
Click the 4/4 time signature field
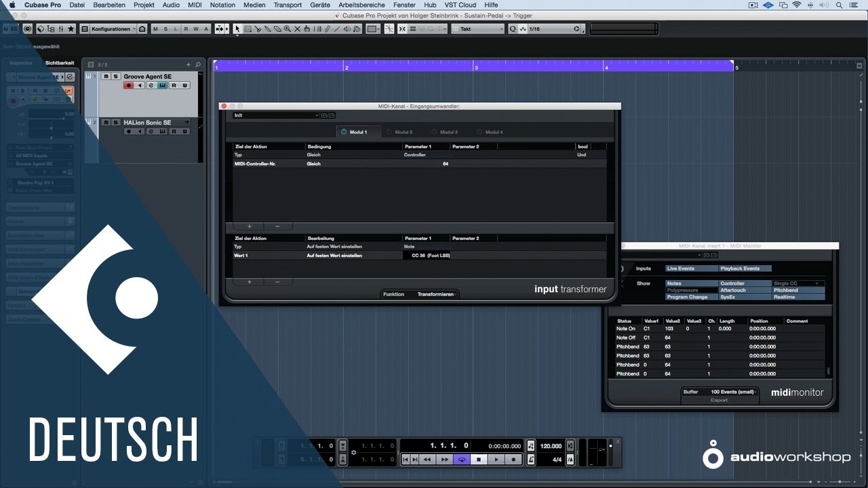click(x=557, y=460)
